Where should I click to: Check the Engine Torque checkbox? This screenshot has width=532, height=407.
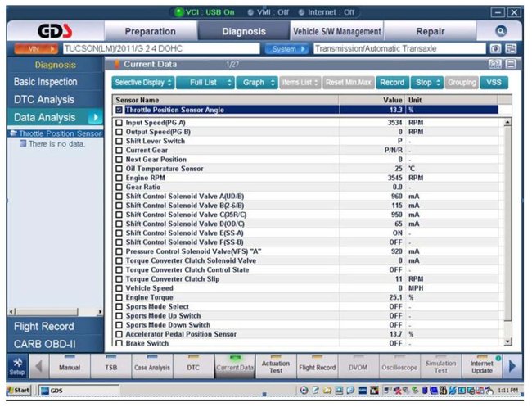[x=119, y=297]
